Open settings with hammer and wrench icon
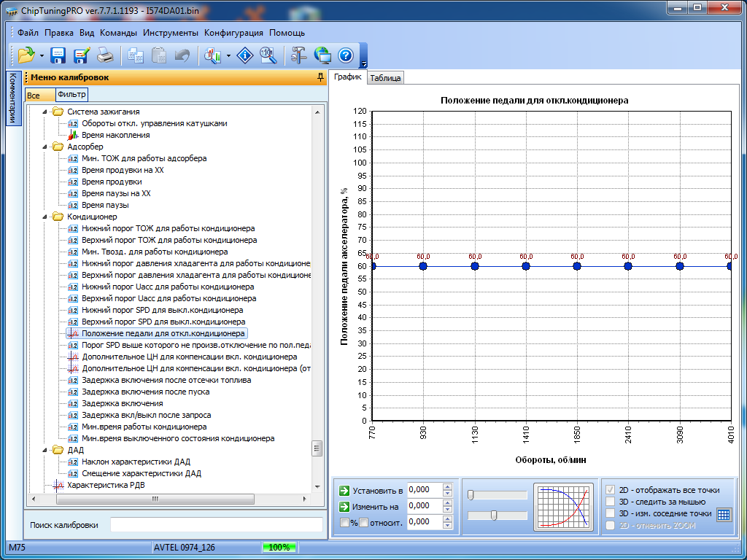The width and height of the screenshot is (747, 560). [299, 55]
